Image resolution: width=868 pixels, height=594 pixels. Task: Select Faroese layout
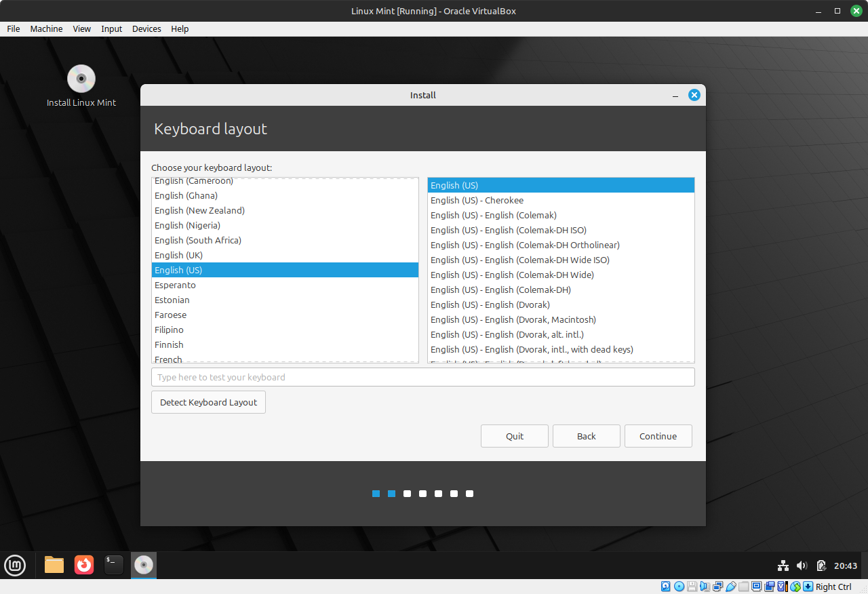coord(285,315)
